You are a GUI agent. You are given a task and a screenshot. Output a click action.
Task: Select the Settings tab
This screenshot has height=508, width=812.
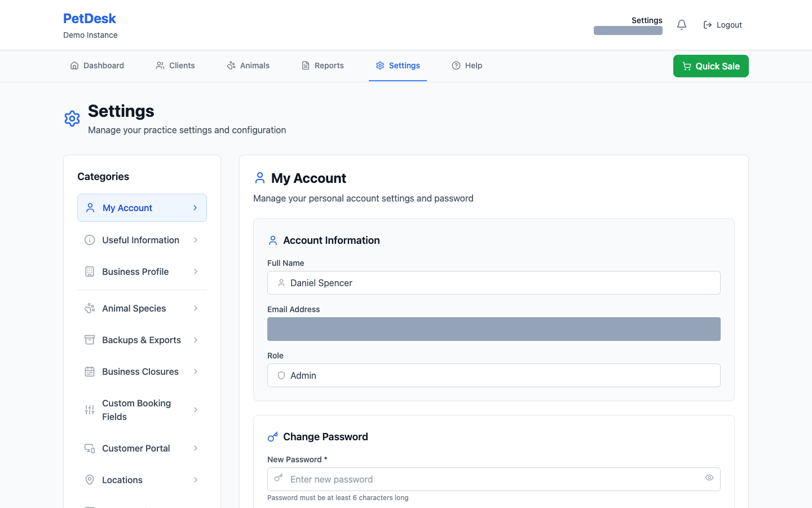(x=398, y=65)
